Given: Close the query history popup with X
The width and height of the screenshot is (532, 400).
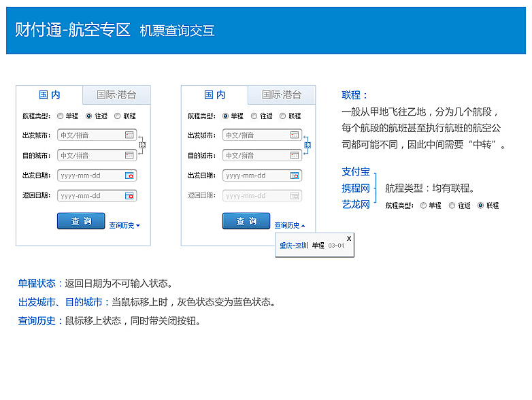Looking at the screenshot, I should click(349, 239).
